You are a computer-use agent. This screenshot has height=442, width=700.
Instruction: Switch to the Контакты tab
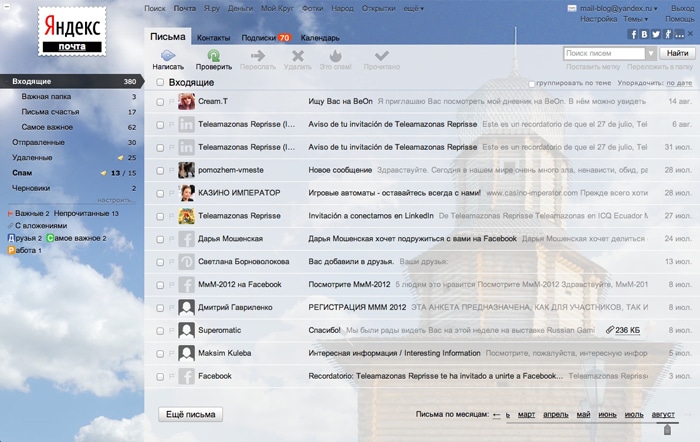[213, 37]
